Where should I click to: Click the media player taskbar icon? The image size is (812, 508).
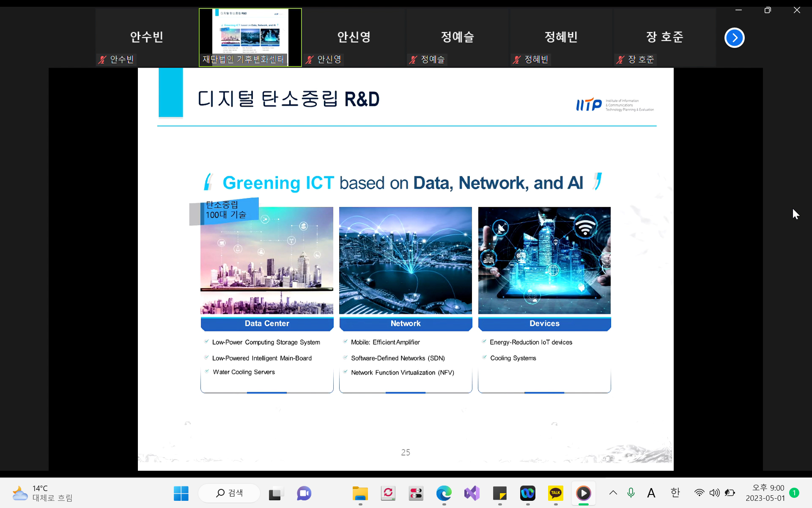tap(583, 493)
